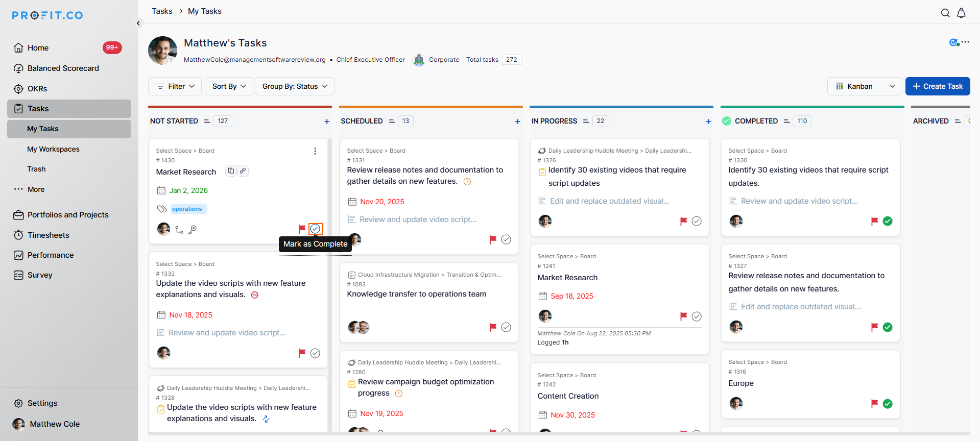This screenshot has height=441, width=980.
Task: Click the Jan 2, 2026 due date
Action: tap(188, 190)
